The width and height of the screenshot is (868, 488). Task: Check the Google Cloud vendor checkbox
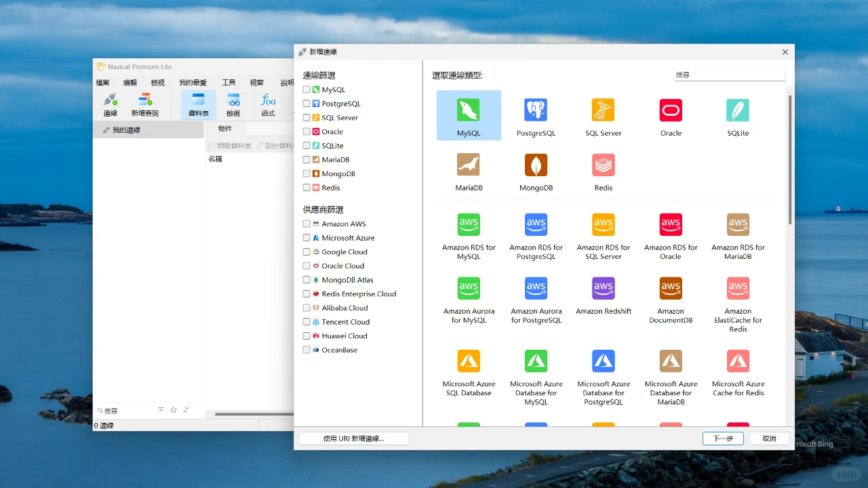pos(307,252)
